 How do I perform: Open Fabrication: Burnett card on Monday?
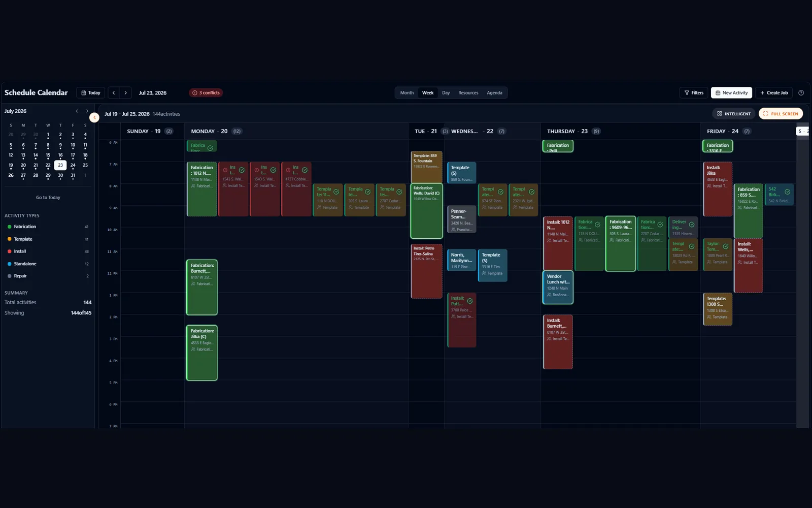click(202, 288)
